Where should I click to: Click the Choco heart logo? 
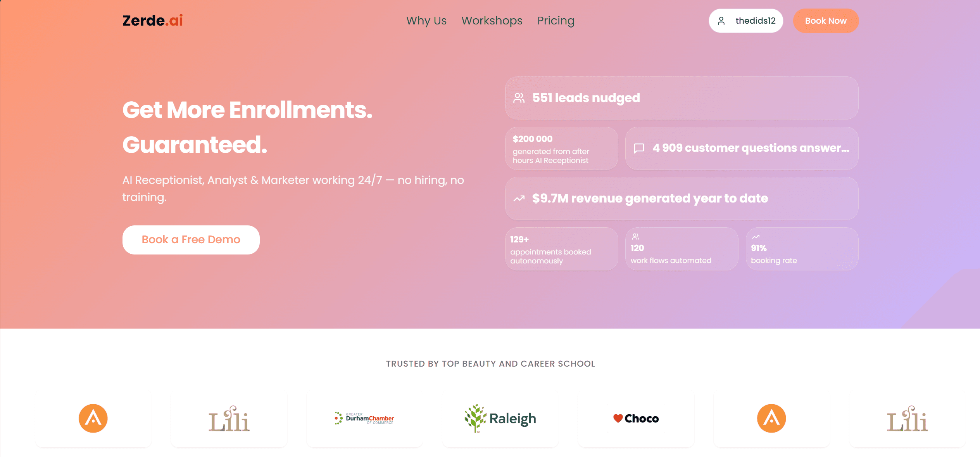636,419
